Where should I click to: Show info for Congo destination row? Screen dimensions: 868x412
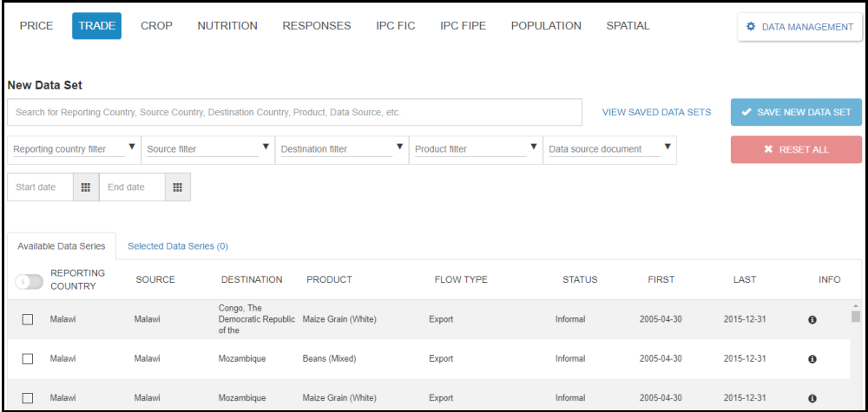coord(812,320)
